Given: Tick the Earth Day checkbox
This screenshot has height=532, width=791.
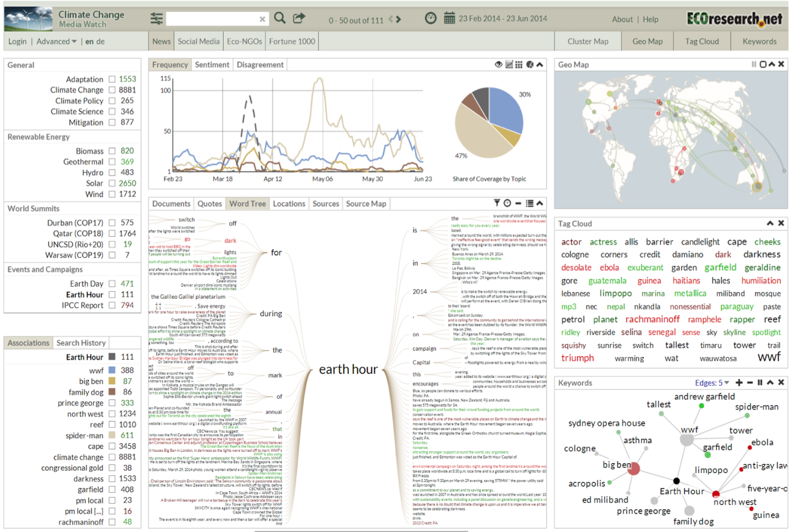Looking at the screenshot, I should coord(112,284).
